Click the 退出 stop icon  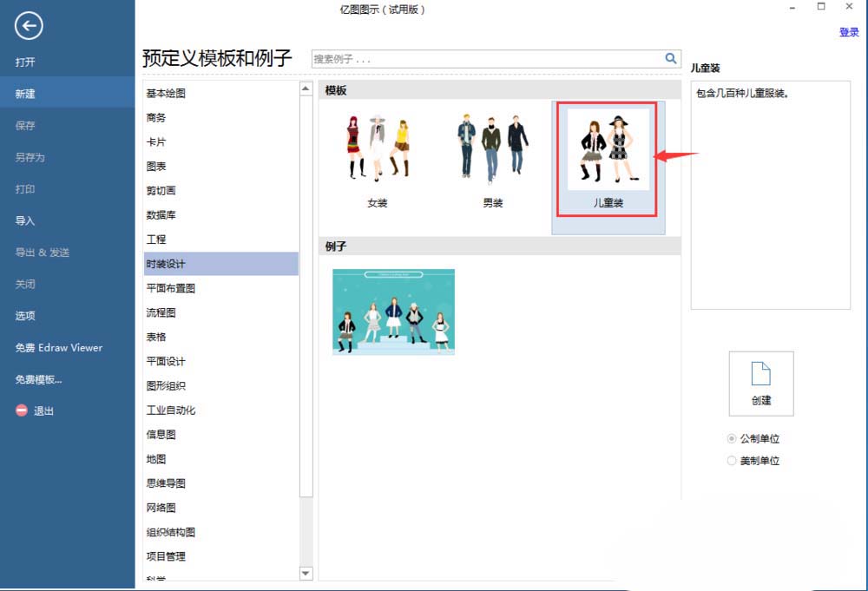20,410
